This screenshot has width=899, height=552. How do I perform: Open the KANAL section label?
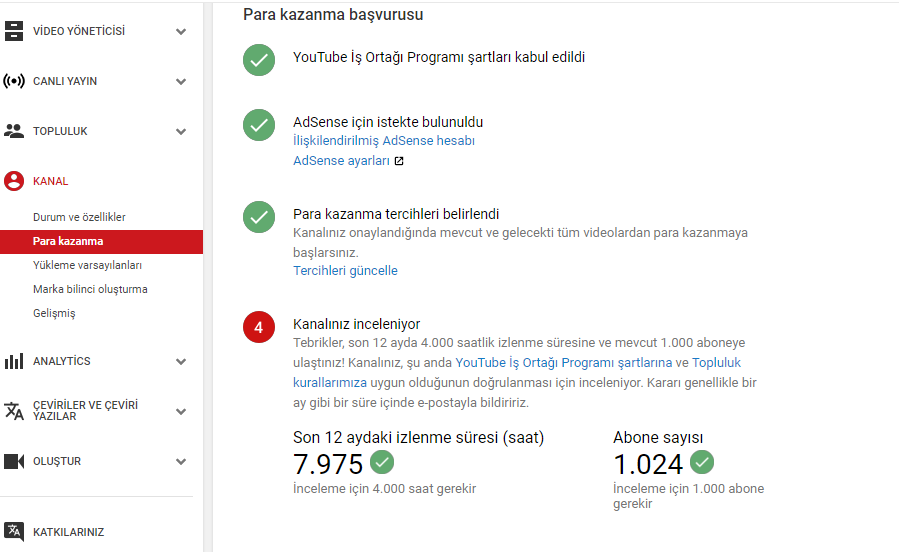point(50,181)
